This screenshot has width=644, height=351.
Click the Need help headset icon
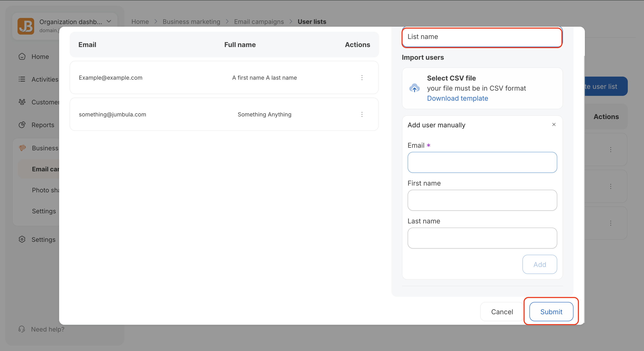click(x=22, y=329)
